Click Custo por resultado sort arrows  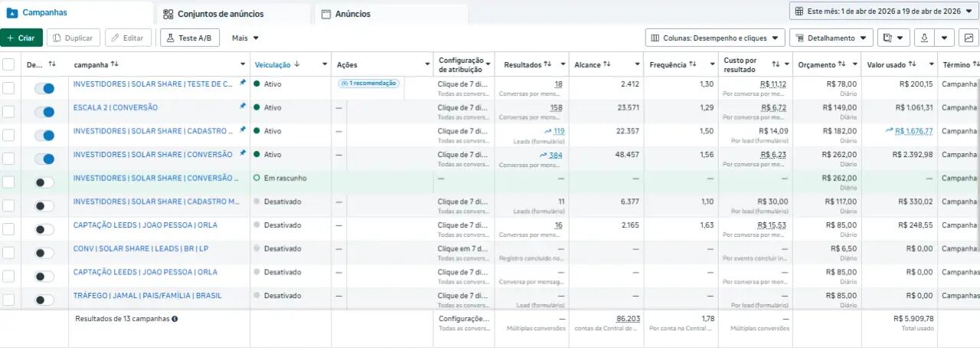776,64
